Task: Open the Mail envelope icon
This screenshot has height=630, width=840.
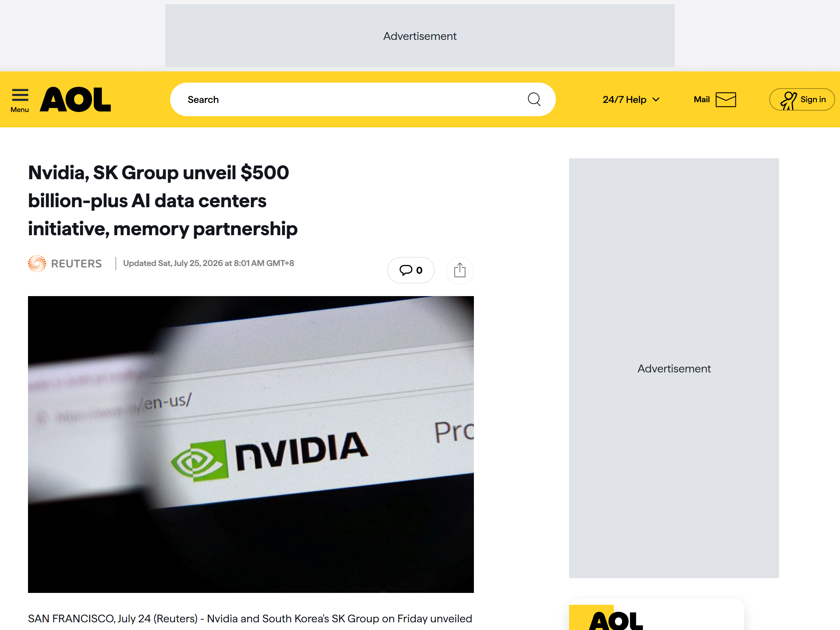Action: 726,99
